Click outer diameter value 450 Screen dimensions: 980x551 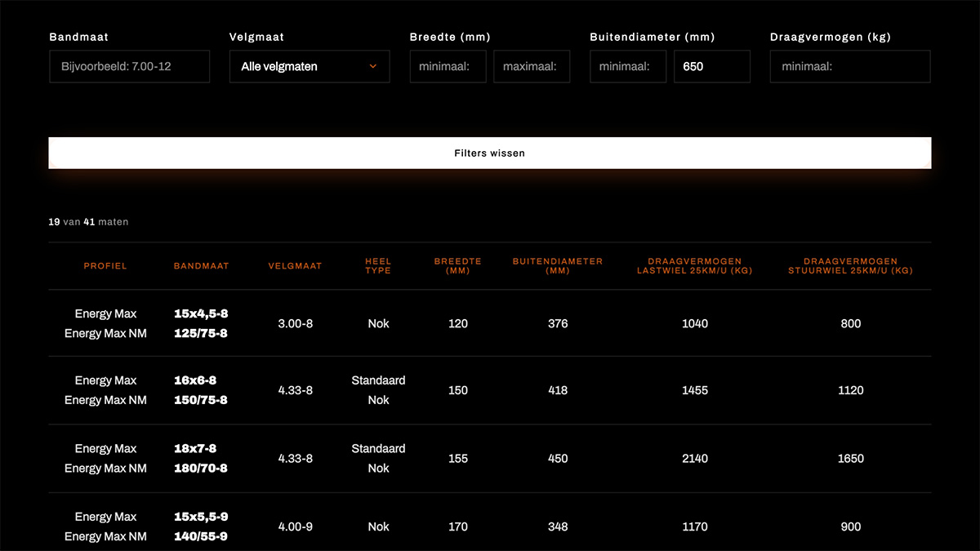[558, 459]
